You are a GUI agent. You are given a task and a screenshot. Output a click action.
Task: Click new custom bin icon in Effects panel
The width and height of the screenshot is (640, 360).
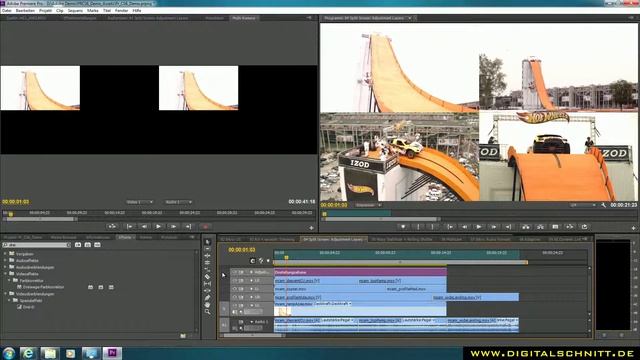183,336
